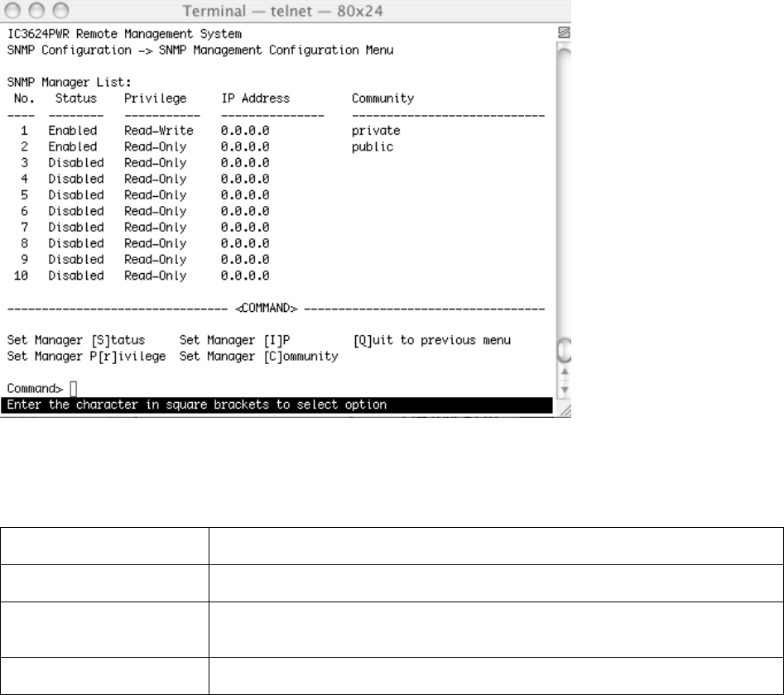The height and width of the screenshot is (695, 784).
Task: Click the terminal scrollbar thumb
Action: click(564, 353)
